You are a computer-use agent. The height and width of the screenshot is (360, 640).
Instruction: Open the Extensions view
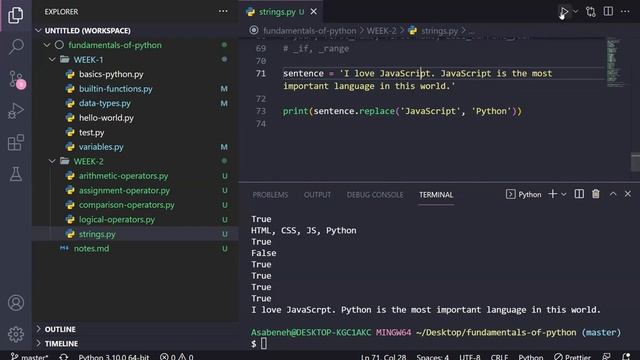(16, 142)
